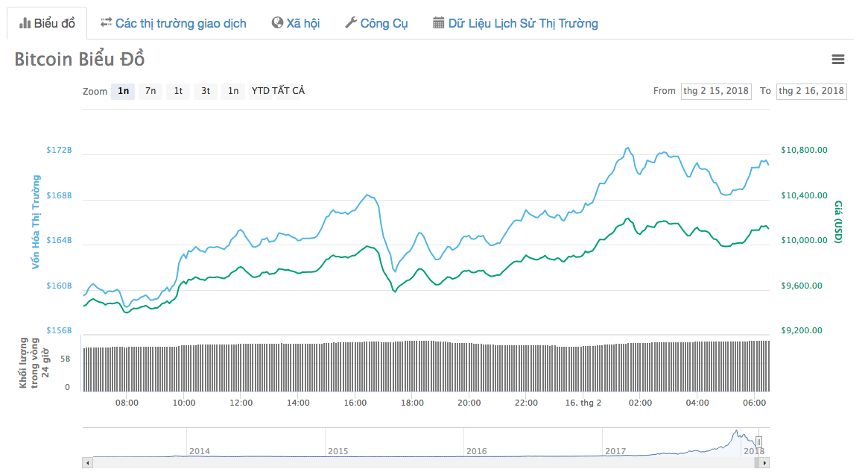Click the Bitcoin Biểu Đồ heading

(x=80, y=59)
